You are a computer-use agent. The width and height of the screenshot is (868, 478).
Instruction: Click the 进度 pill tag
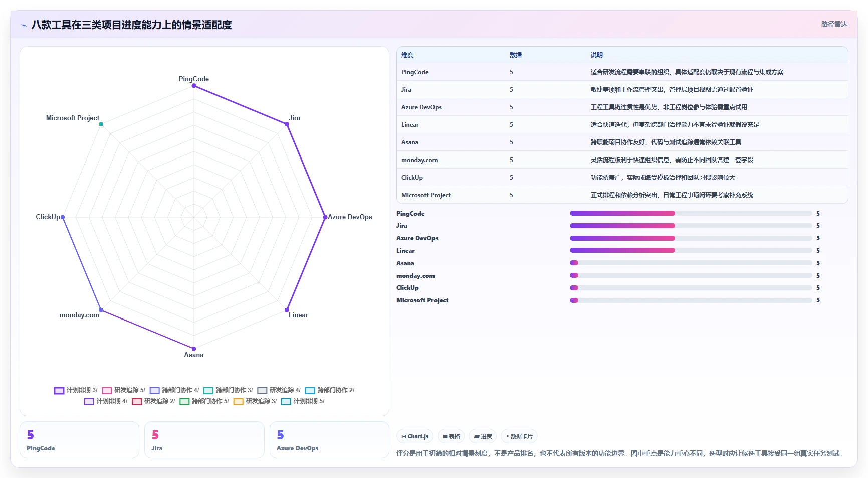tap(483, 436)
